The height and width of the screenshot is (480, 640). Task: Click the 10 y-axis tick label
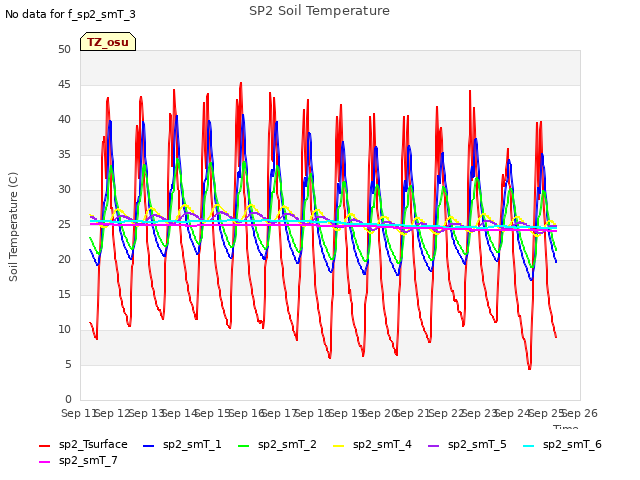[x=64, y=329]
